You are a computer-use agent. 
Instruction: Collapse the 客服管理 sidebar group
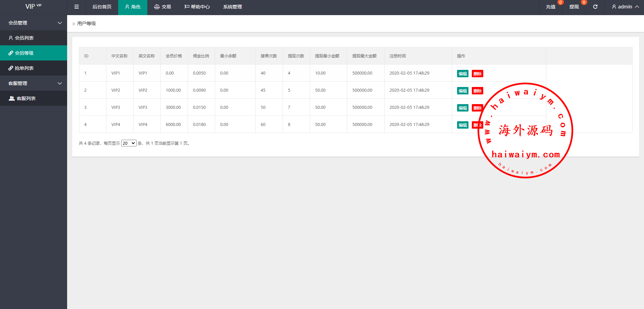[34, 83]
